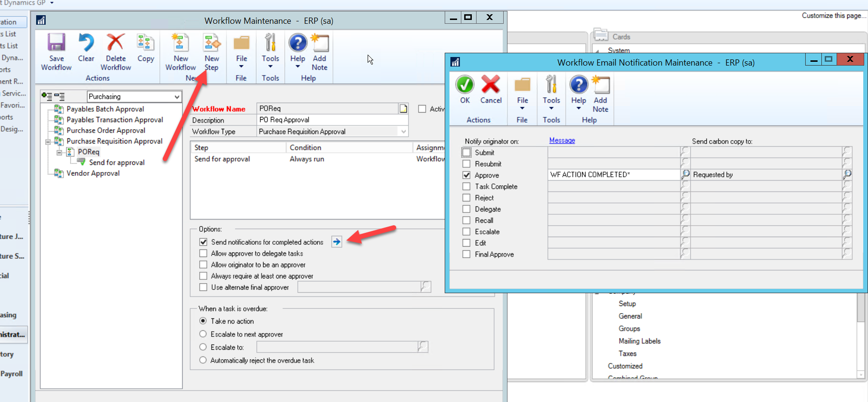Click the Message link

click(x=562, y=141)
